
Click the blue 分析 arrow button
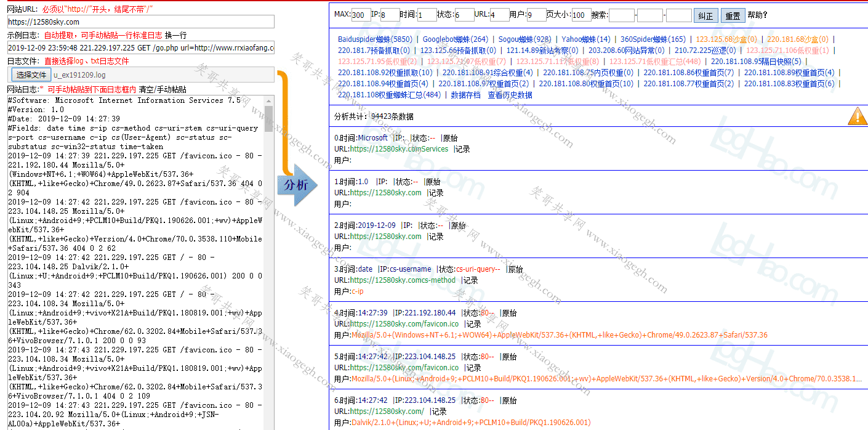tap(297, 185)
